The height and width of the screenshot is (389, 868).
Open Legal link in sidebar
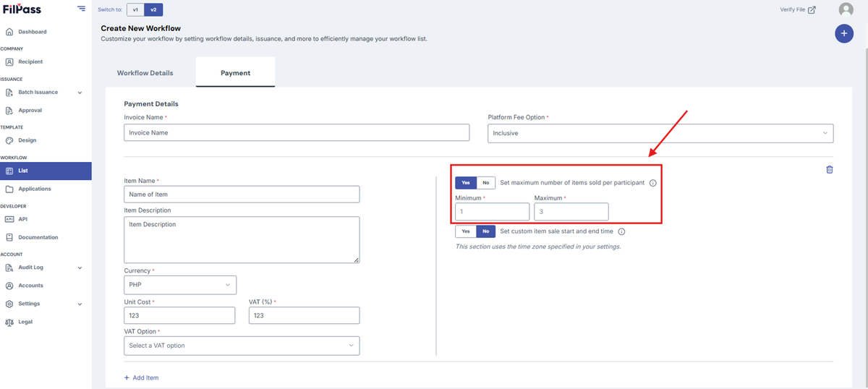(x=25, y=322)
